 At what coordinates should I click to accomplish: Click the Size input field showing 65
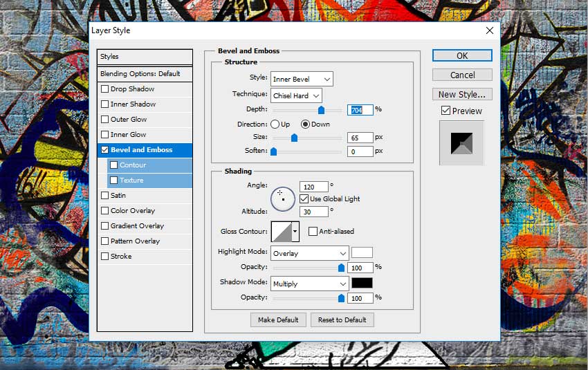[x=360, y=138]
